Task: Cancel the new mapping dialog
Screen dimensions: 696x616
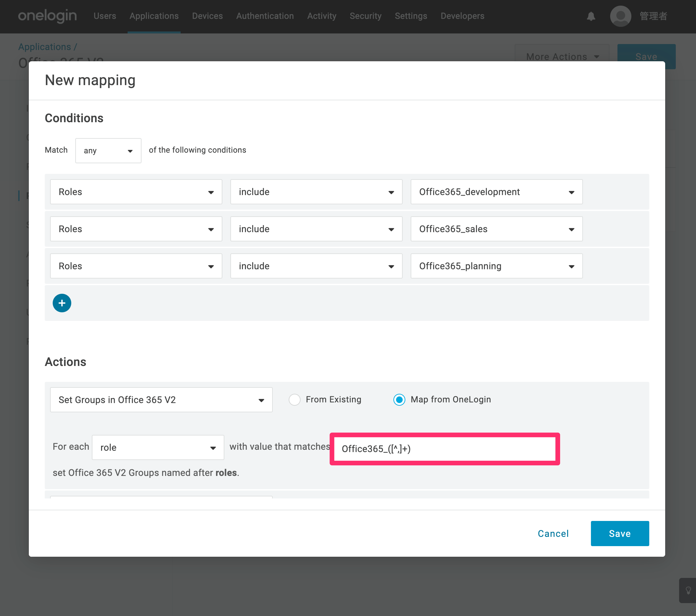Action: [x=553, y=534]
